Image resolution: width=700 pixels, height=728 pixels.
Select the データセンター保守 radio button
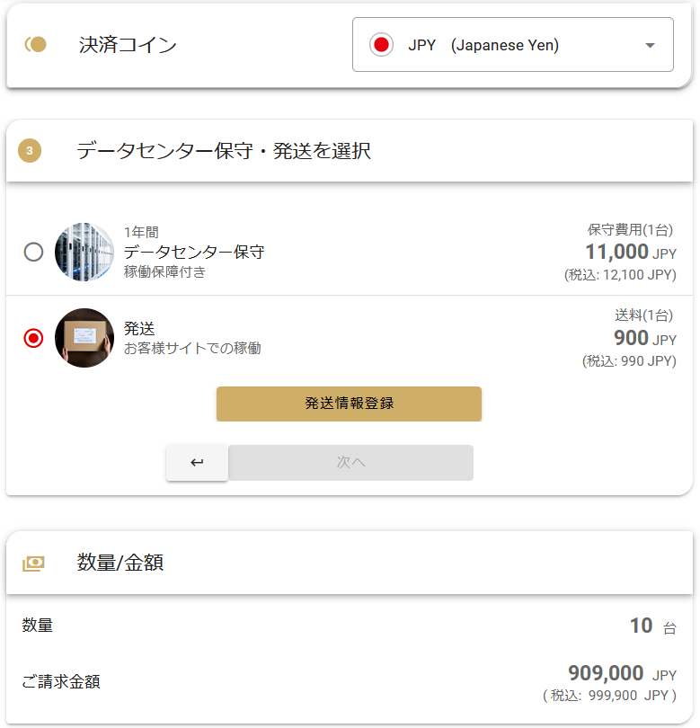pos(33,252)
